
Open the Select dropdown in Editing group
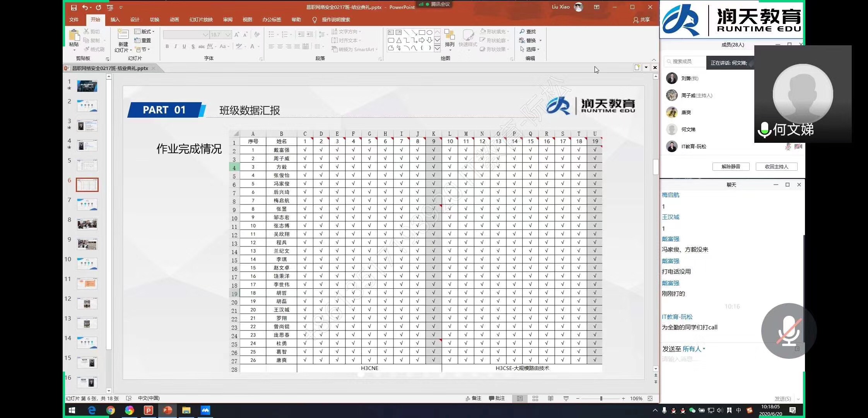[x=530, y=49]
